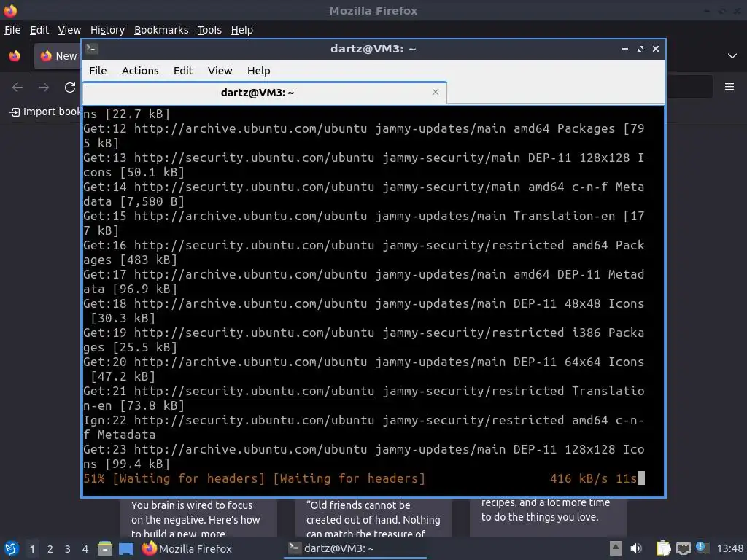This screenshot has width=747, height=560.
Task: Click the Firefox forward arrow
Action: [x=44, y=87]
